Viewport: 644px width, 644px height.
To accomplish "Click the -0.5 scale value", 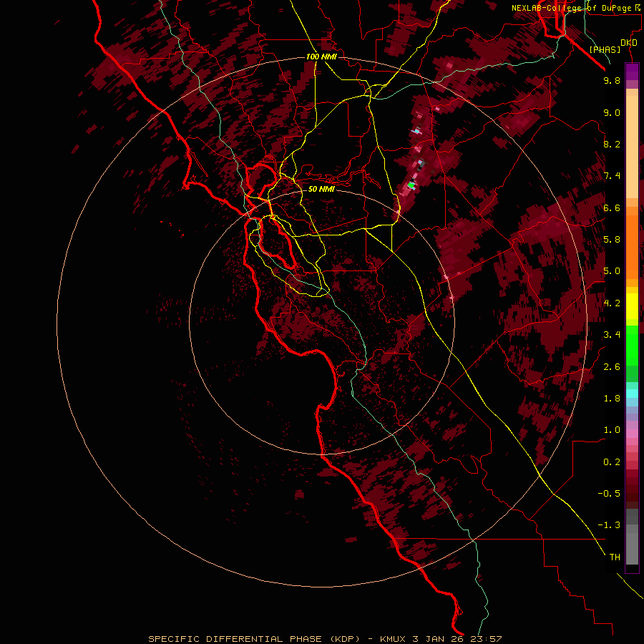I will tap(609, 493).
